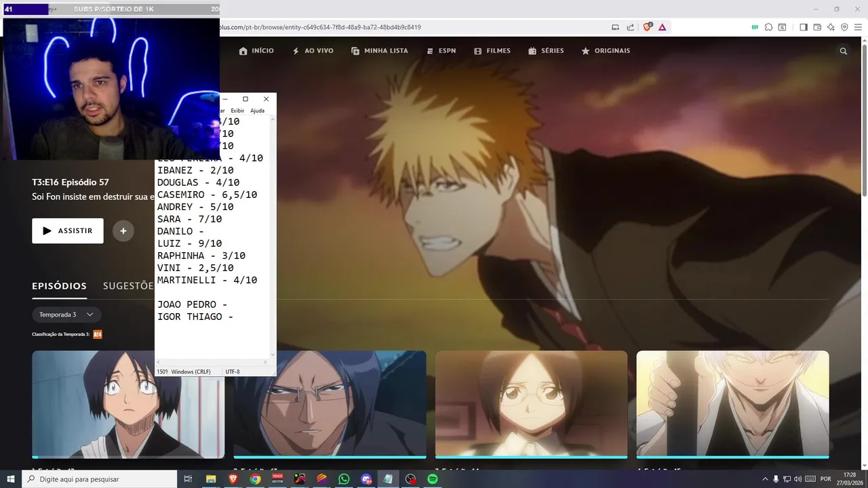868x488 pixels.
Task: Click the green bars extension icon
Action: coord(755,27)
